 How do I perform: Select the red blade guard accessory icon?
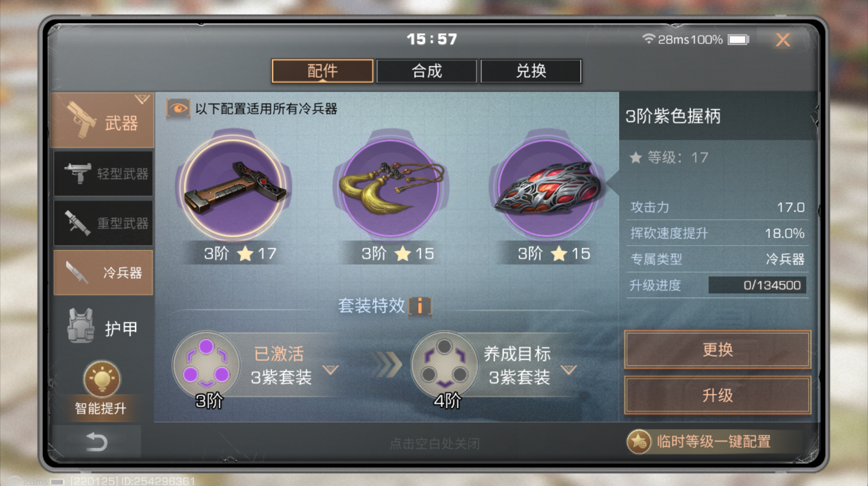[x=547, y=187]
